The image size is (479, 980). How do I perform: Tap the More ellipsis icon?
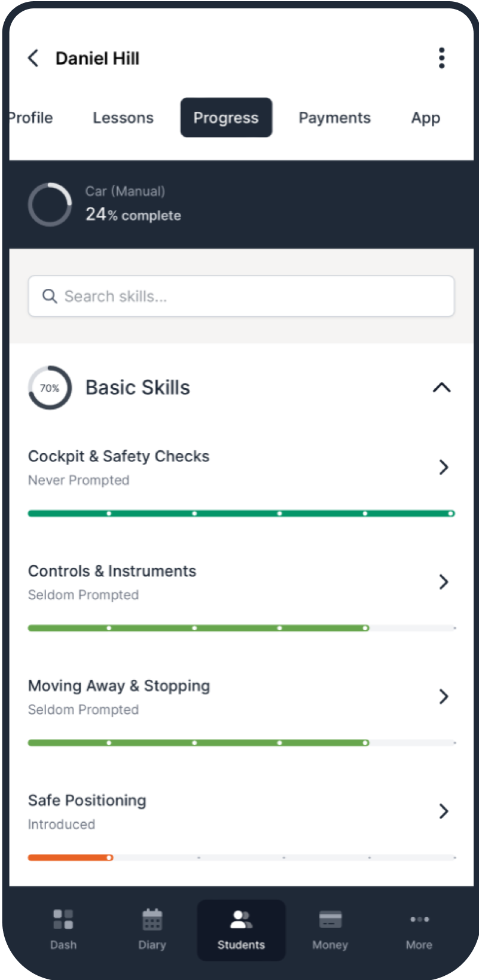point(419,920)
